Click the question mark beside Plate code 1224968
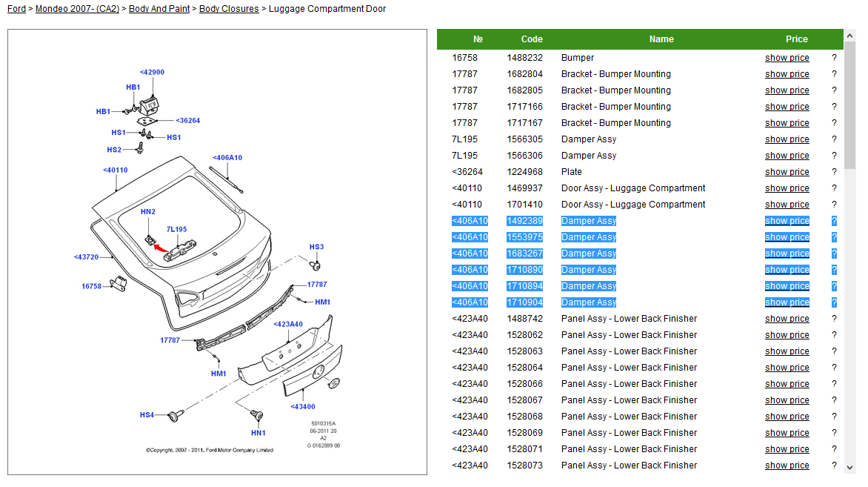The height and width of the screenshot is (487, 868). [x=834, y=172]
